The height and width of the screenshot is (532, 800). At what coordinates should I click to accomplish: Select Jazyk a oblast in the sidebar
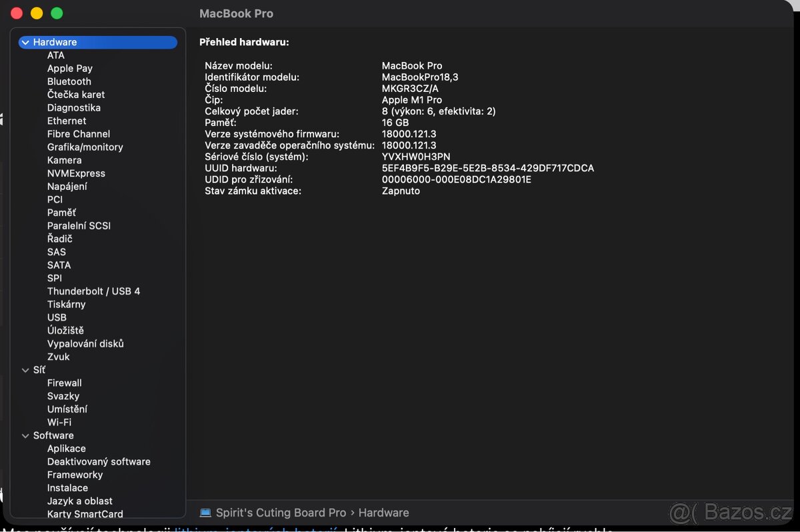80,501
